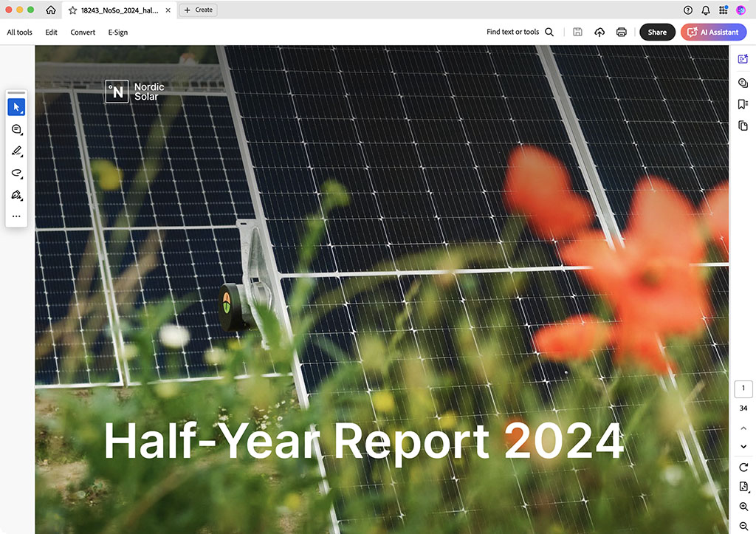Go to next page with the down chevron
Screen dimensions: 756x534
pos(743,446)
